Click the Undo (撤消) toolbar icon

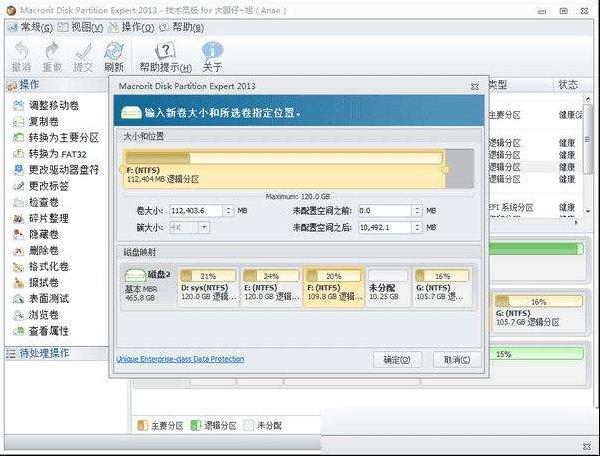tap(21, 57)
